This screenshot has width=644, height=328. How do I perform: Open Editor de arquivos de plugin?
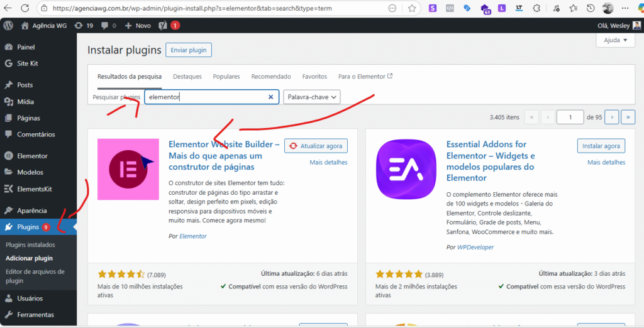click(x=35, y=276)
